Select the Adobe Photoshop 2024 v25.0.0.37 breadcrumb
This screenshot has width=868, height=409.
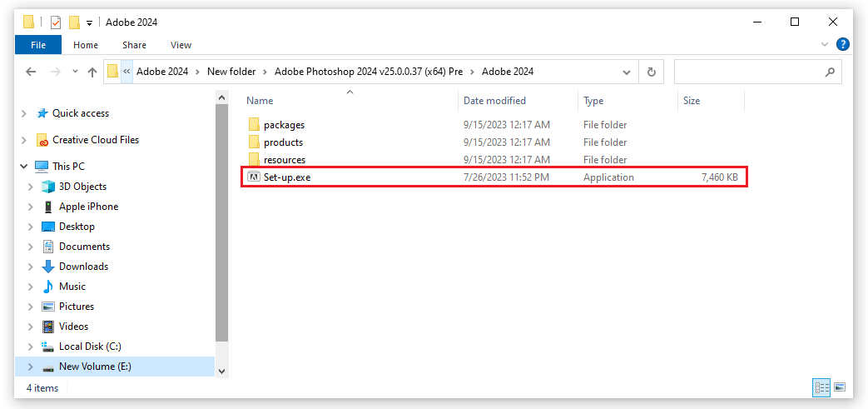click(368, 72)
